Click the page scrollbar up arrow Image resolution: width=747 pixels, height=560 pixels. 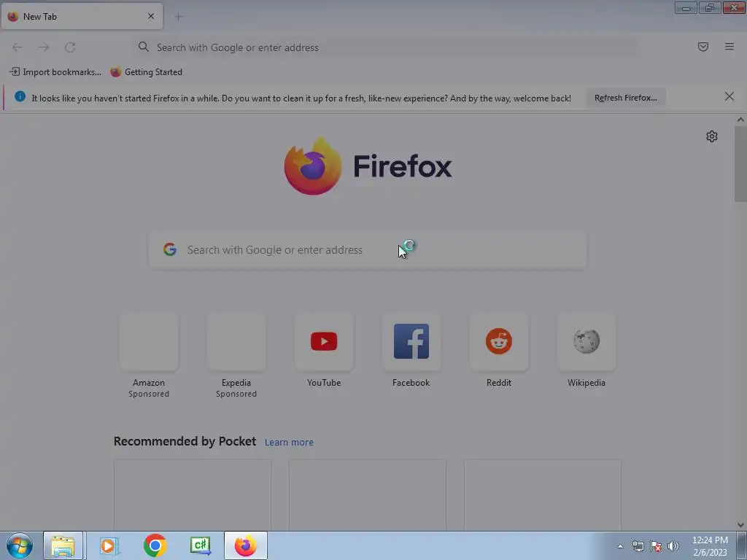click(740, 120)
